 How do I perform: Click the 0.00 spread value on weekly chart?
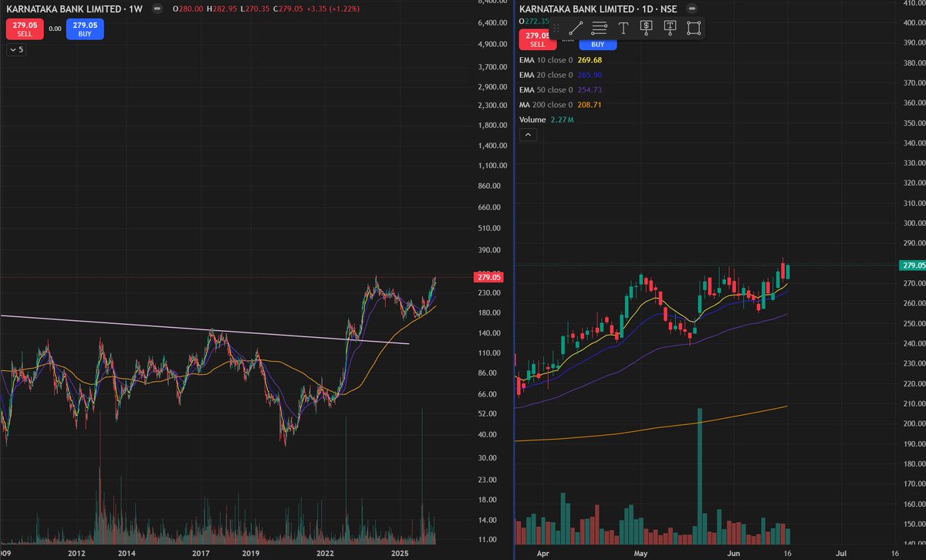pyautogui.click(x=55, y=29)
